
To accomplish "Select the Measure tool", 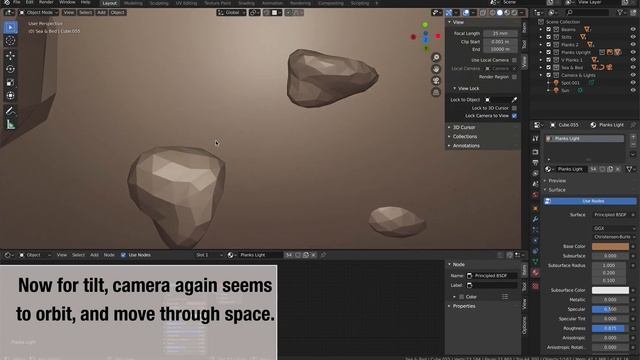I will click(x=11, y=124).
